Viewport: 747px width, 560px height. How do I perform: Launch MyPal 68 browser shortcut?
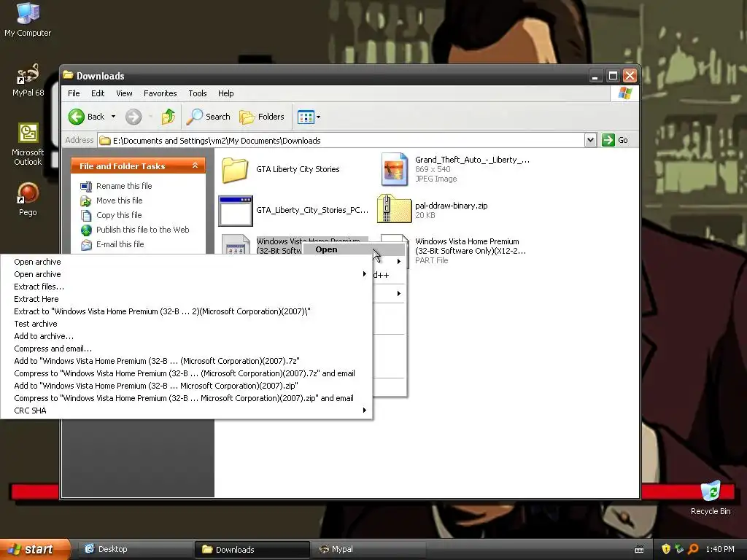coord(28,80)
